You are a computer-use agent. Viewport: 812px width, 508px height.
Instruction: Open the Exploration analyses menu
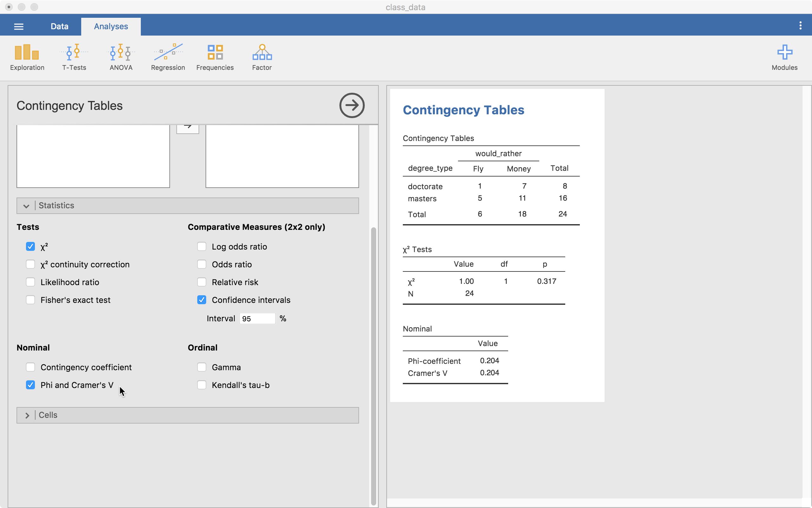pyautogui.click(x=27, y=57)
